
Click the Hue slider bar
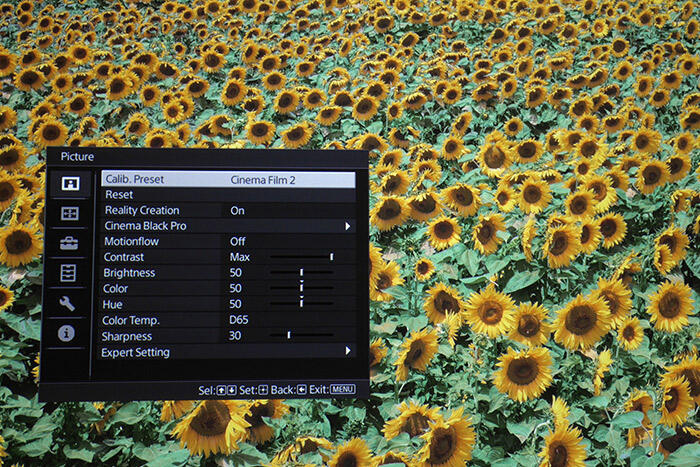tap(301, 304)
